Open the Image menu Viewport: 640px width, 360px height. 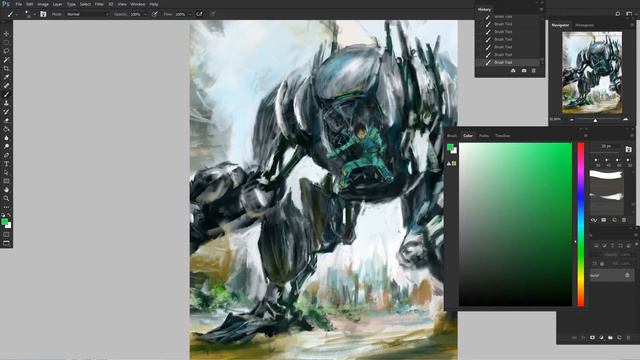tap(43, 4)
